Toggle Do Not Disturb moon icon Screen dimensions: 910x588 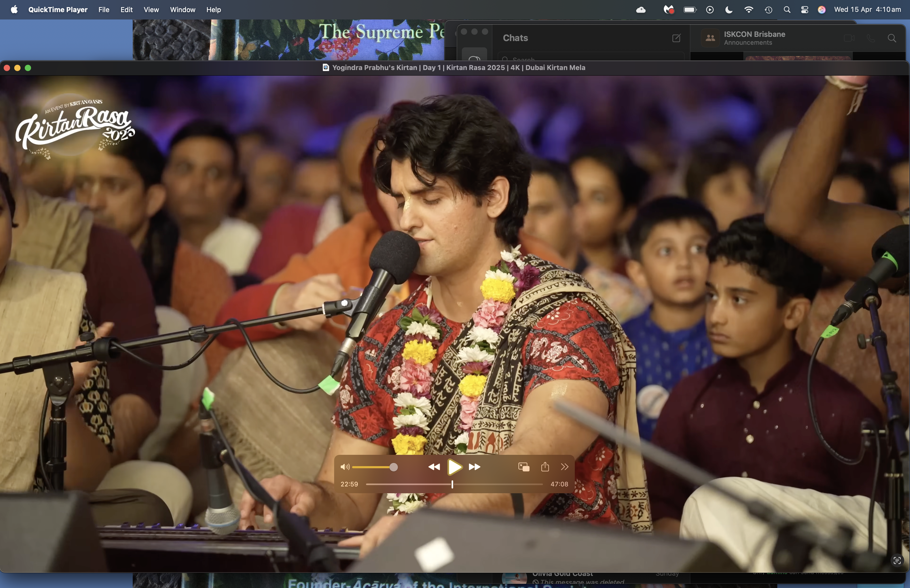point(729,9)
